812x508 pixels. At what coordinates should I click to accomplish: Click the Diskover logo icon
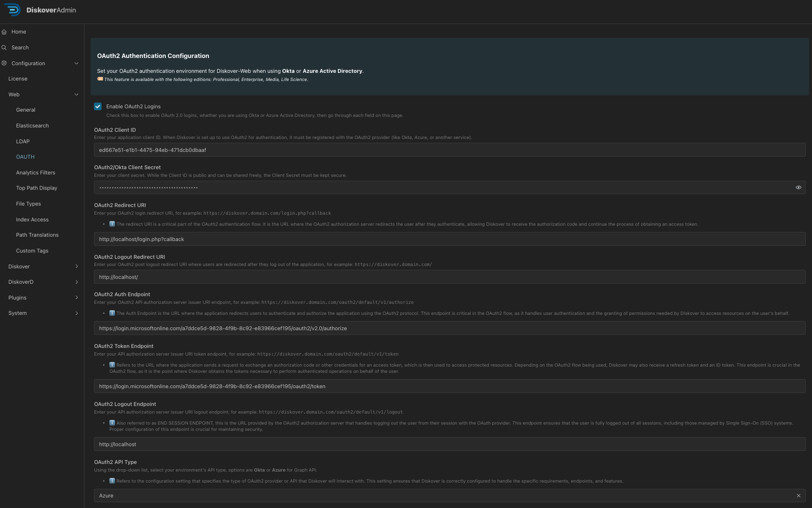tap(13, 10)
